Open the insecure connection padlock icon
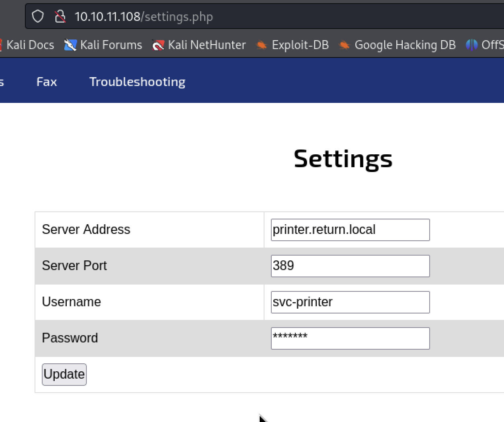Screen dimensions: 504x422 (60, 16)
